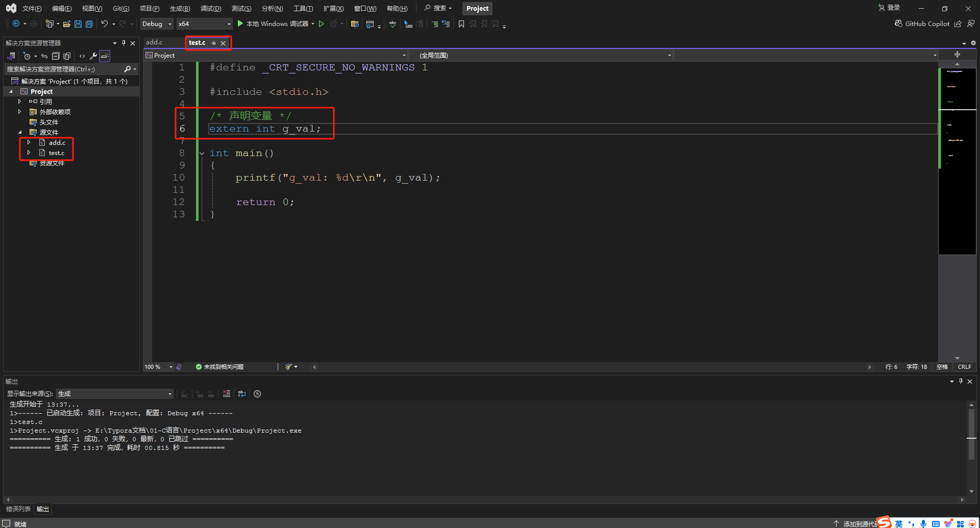Collapse the 源文件 folder node

pos(20,133)
